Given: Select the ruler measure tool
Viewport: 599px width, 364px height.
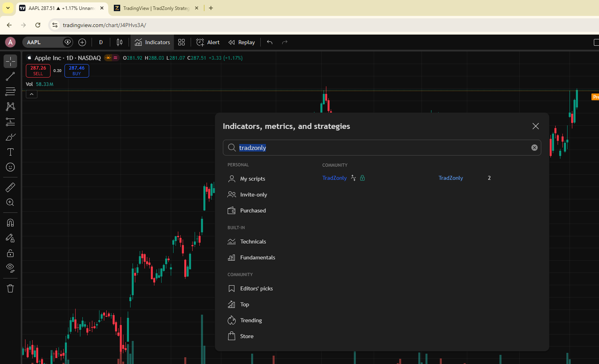Looking at the screenshot, I should 10,187.
